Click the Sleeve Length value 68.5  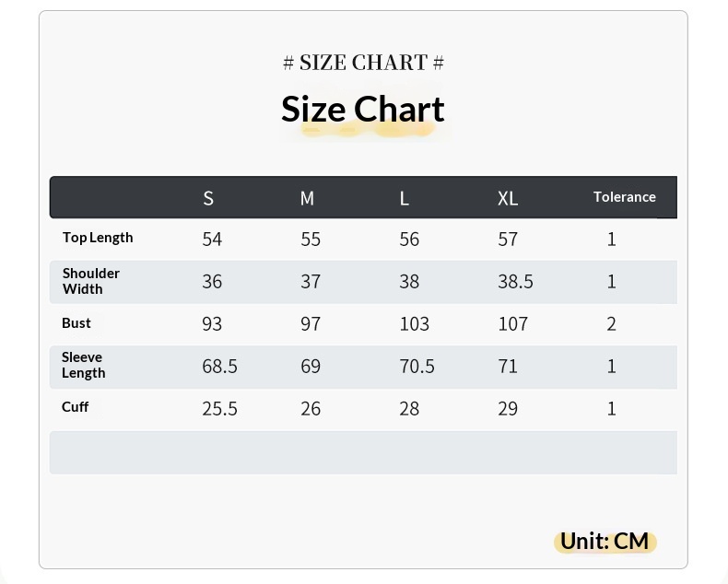(219, 367)
